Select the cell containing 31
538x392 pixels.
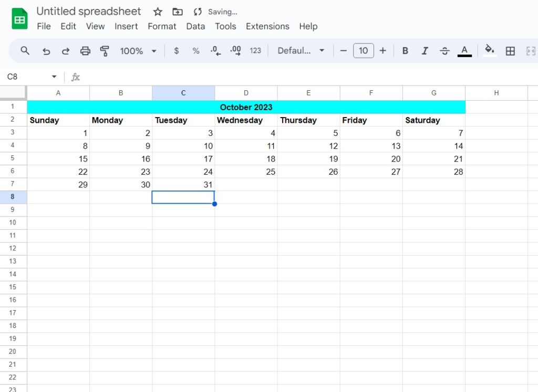[x=183, y=184]
